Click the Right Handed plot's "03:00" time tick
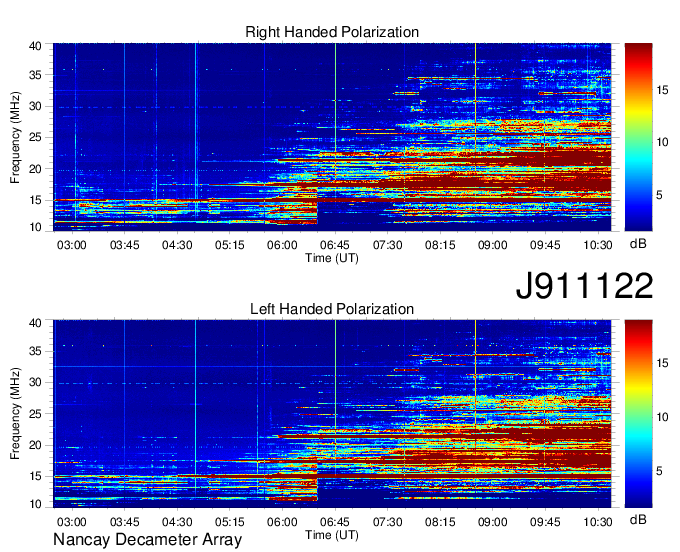The height and width of the screenshot is (552, 680). 72,245
